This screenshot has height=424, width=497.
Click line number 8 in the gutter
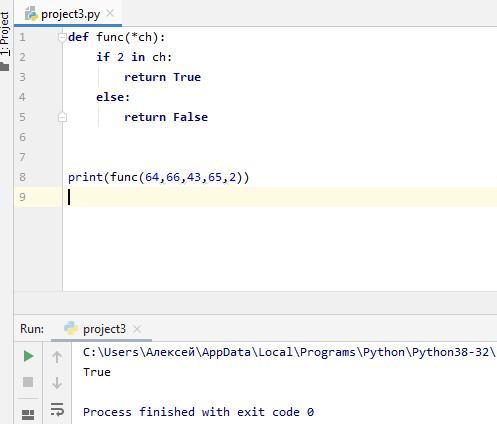[x=22, y=177]
